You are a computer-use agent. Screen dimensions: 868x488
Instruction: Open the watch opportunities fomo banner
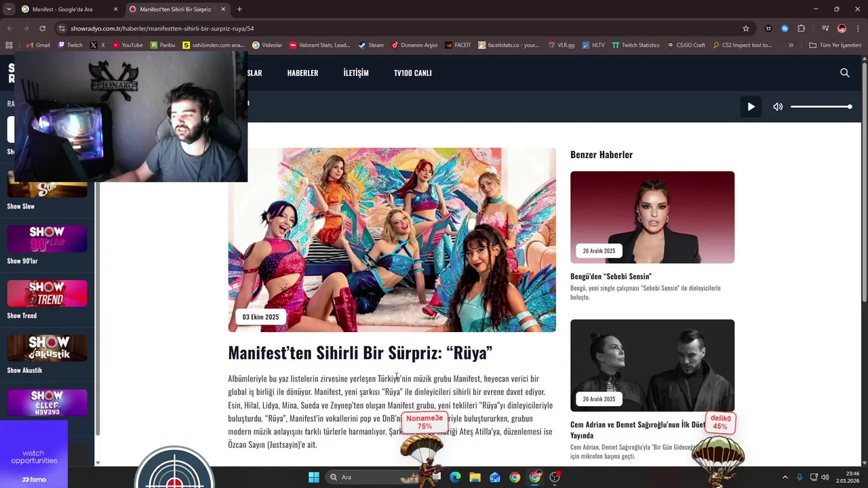point(34,454)
